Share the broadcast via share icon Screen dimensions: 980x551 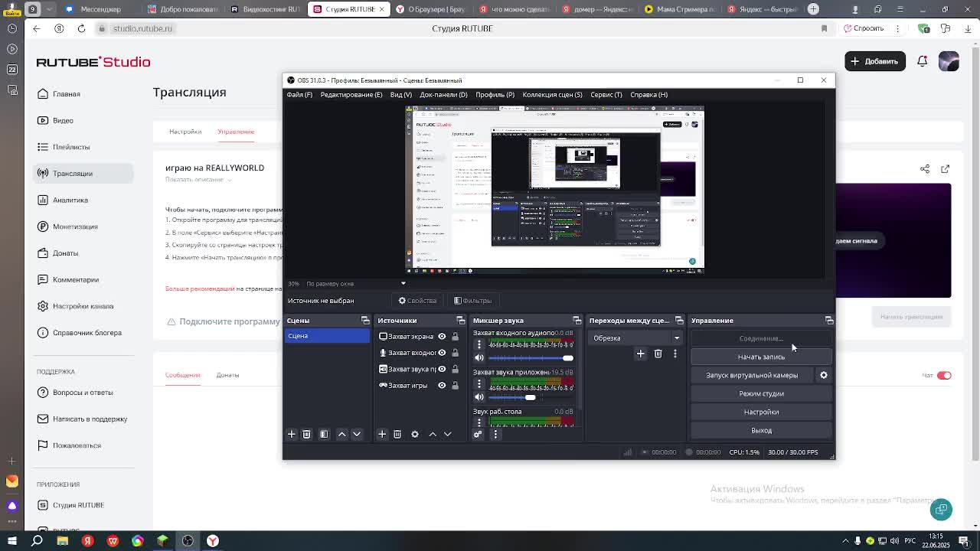(925, 168)
